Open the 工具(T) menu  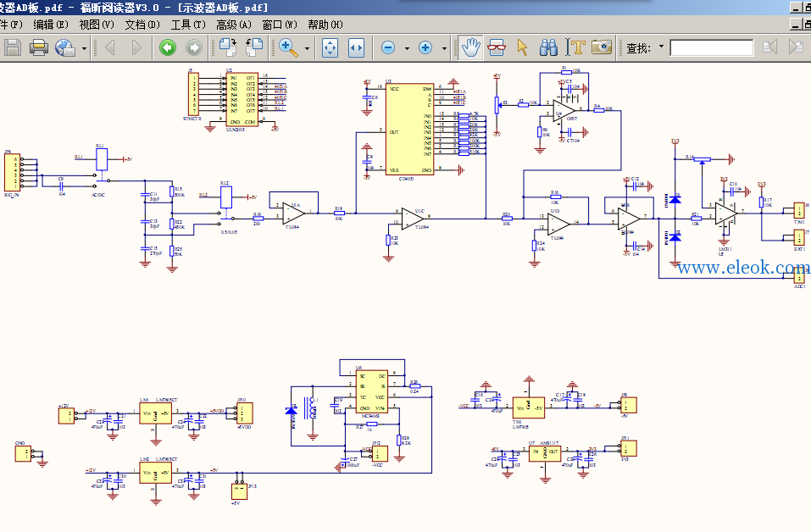(x=188, y=25)
